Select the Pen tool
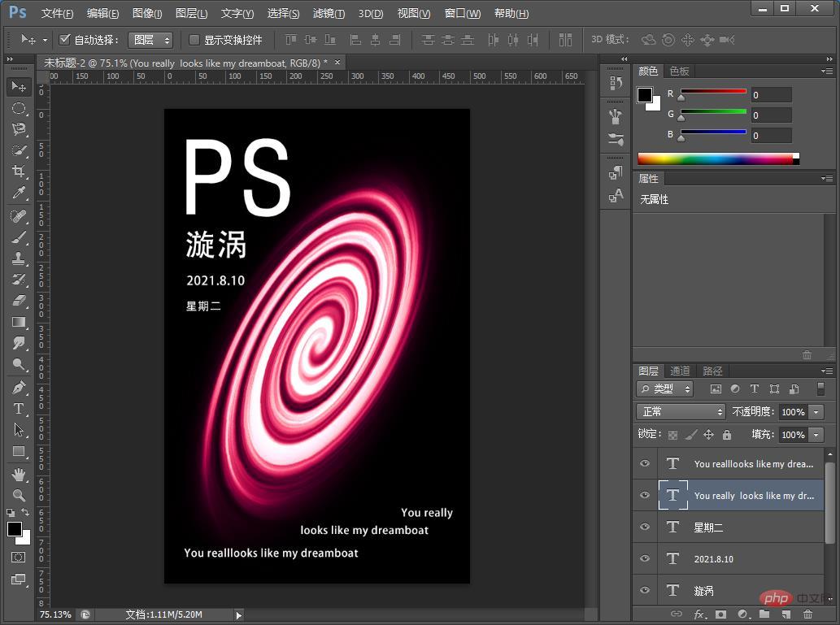840x625 pixels. point(19,387)
